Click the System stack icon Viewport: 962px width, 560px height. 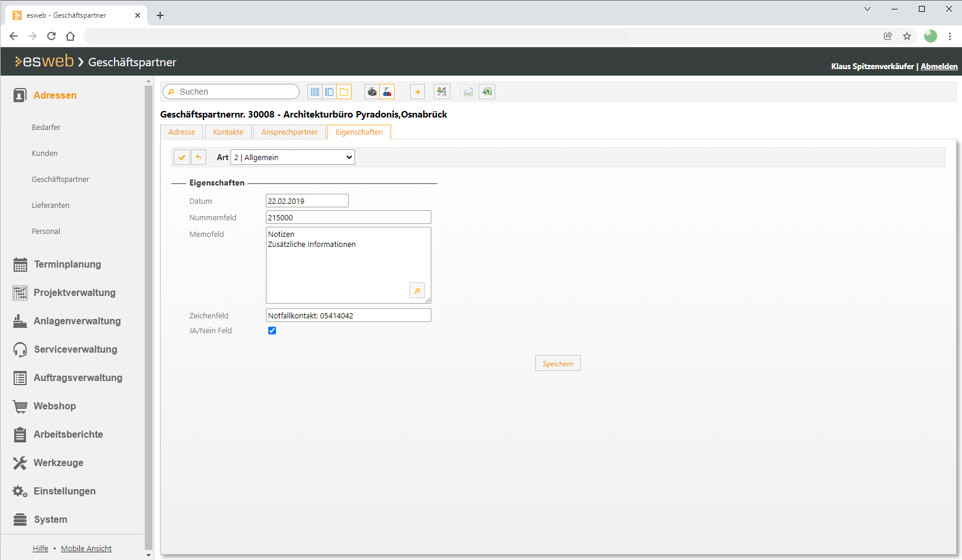click(x=20, y=519)
